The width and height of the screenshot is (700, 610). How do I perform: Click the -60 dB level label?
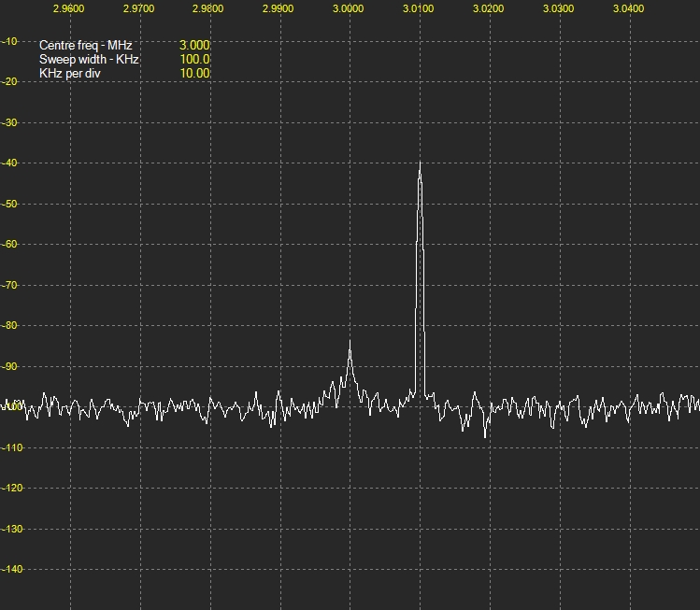pyautogui.click(x=9, y=244)
